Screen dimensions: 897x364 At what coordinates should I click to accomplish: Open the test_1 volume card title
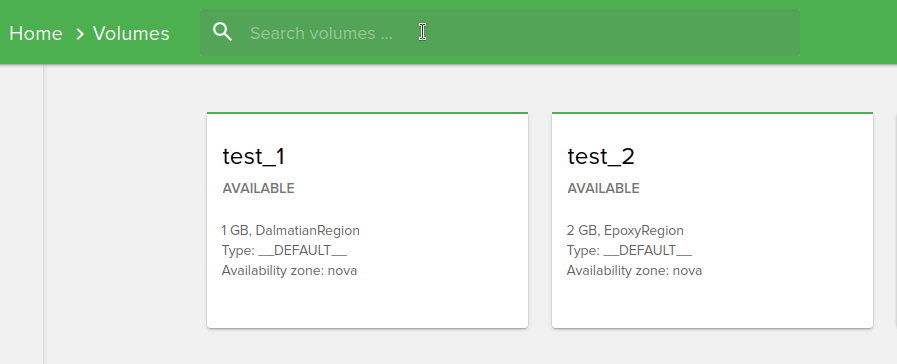tap(253, 156)
